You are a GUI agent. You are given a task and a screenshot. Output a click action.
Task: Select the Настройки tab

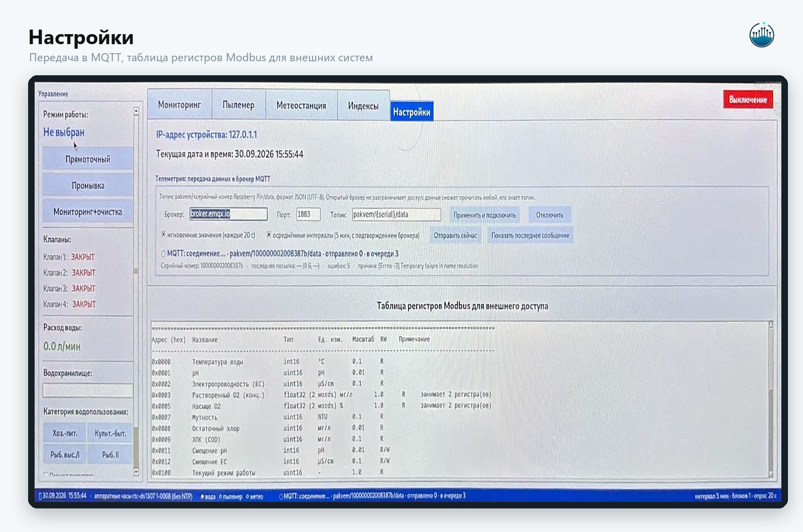coord(412,112)
